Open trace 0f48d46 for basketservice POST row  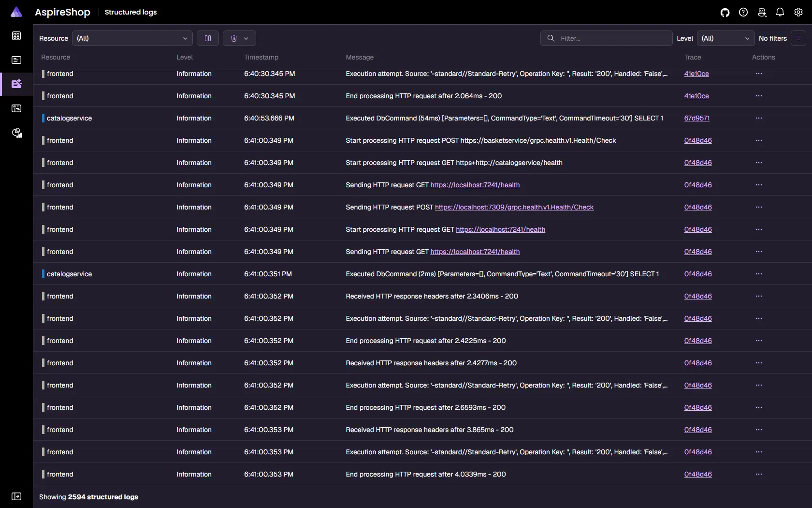click(698, 140)
